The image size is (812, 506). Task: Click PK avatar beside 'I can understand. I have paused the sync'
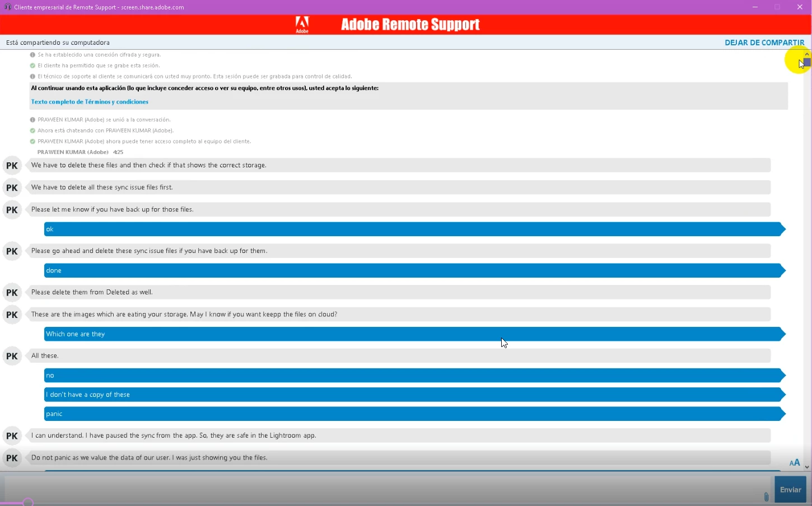pos(12,436)
